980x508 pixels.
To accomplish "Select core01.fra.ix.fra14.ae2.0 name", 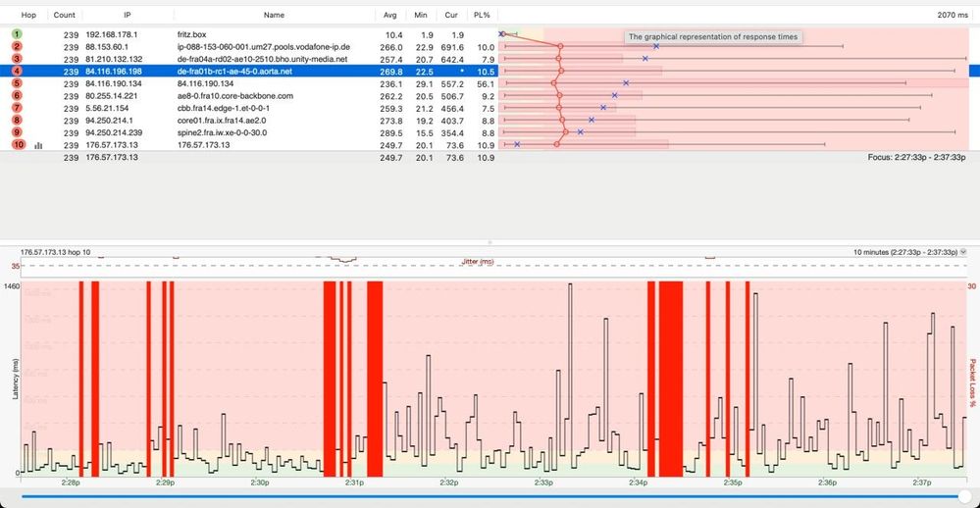I will click(x=222, y=121).
